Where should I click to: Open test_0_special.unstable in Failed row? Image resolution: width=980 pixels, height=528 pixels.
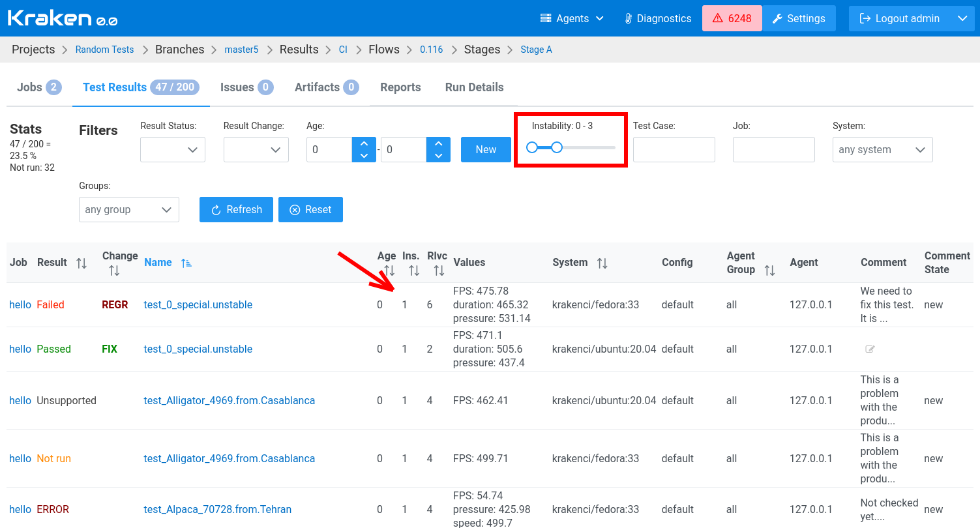pyautogui.click(x=198, y=304)
